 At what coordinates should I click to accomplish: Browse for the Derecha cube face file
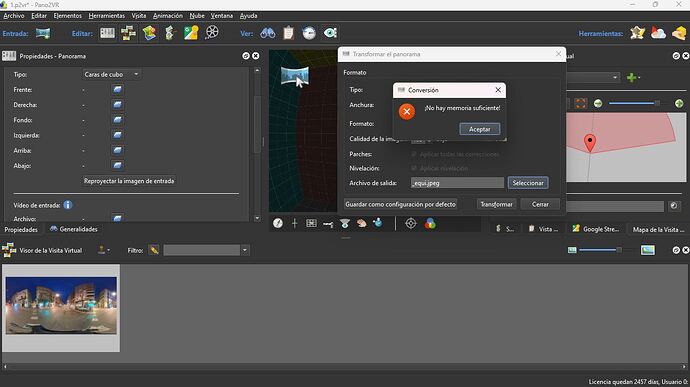[x=117, y=105]
